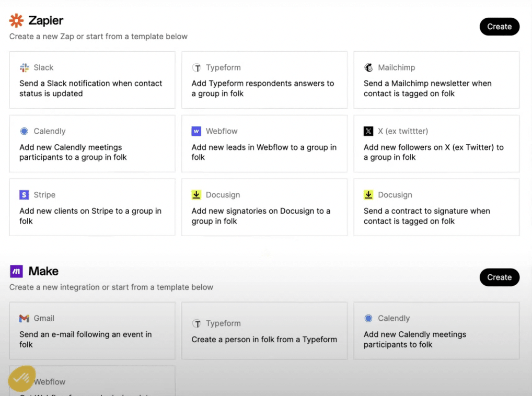Click the Make heading text
Image resolution: width=532 pixels, height=396 pixels.
pos(43,271)
